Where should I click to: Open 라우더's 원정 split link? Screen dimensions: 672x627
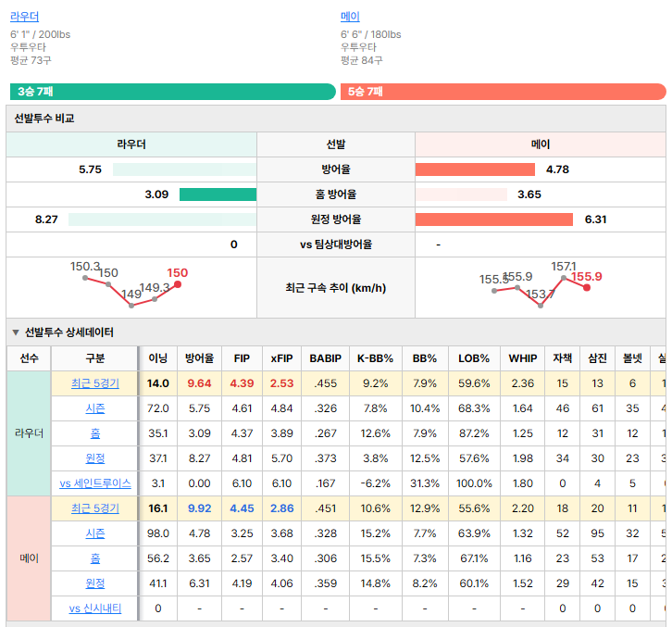pos(95,458)
